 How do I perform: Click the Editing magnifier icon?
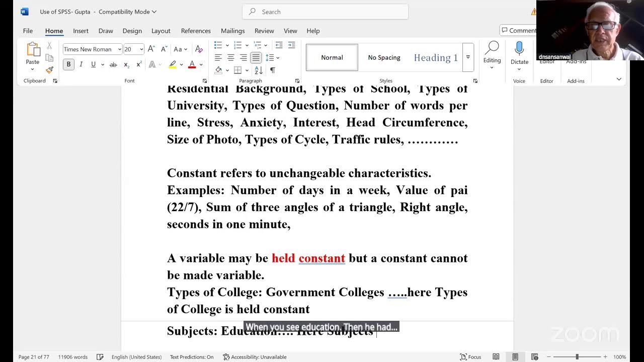[x=492, y=48]
